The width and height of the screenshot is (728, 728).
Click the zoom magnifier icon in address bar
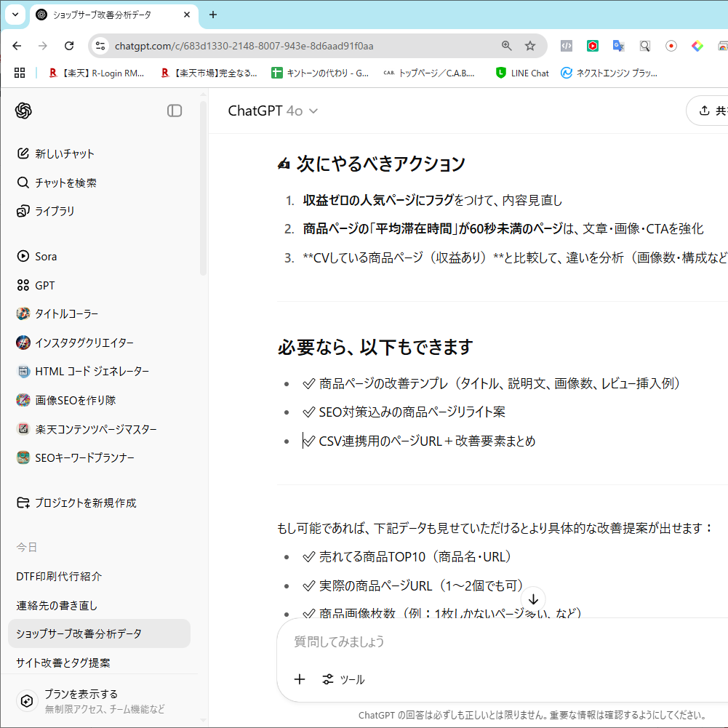click(x=506, y=46)
